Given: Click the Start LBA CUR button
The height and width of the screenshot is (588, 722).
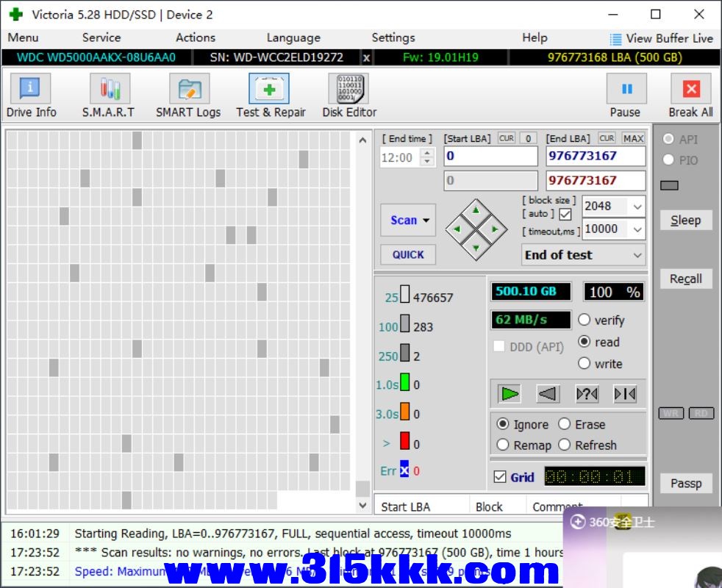Looking at the screenshot, I should coord(507,138).
